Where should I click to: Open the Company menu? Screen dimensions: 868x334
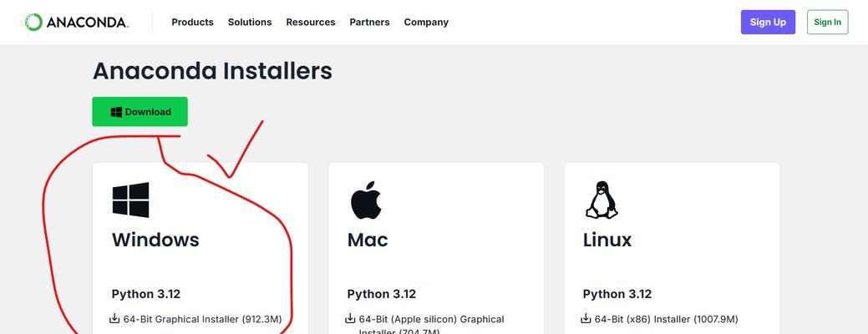click(426, 22)
